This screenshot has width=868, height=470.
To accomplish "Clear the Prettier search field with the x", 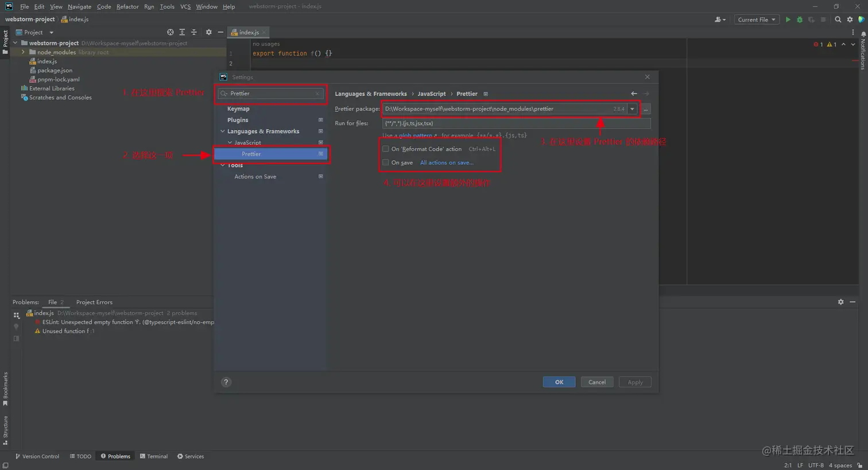I will click(317, 94).
